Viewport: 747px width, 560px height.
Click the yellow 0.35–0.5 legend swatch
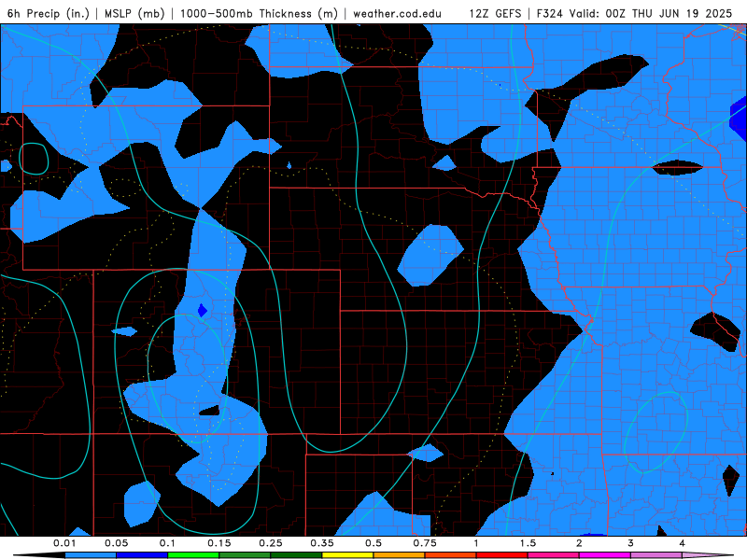pyautogui.click(x=347, y=555)
